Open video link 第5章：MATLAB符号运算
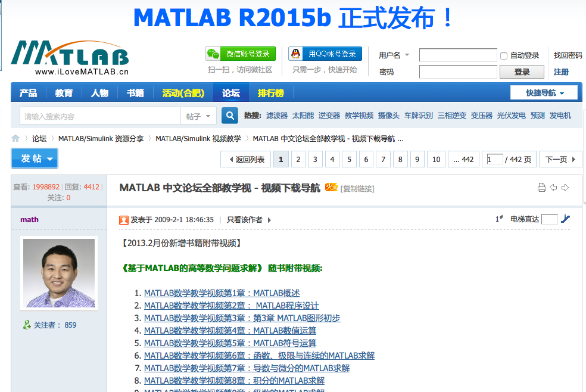 pyautogui.click(x=230, y=343)
